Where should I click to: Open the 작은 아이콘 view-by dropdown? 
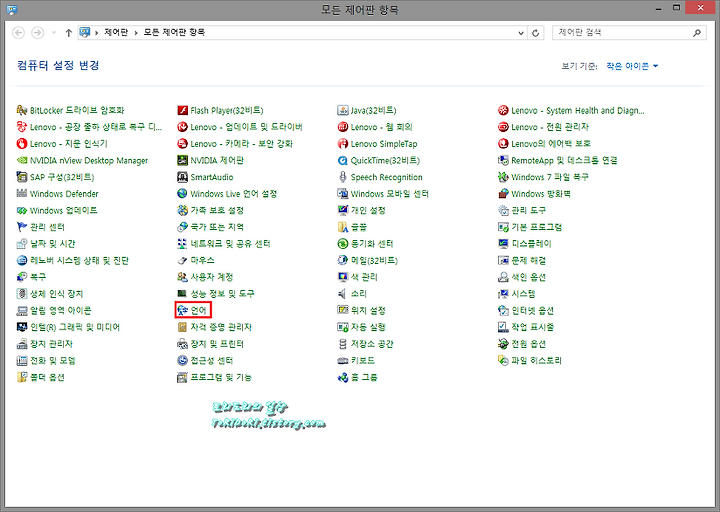point(632,66)
